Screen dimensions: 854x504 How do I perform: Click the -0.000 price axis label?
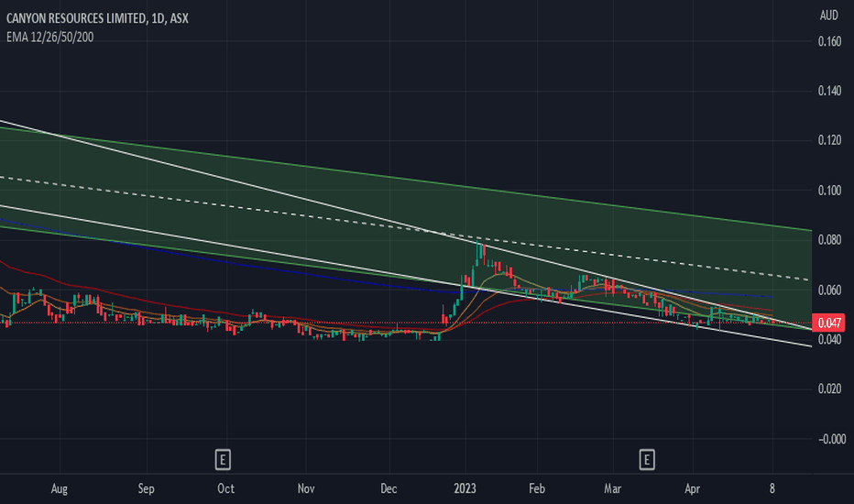pyautogui.click(x=832, y=439)
